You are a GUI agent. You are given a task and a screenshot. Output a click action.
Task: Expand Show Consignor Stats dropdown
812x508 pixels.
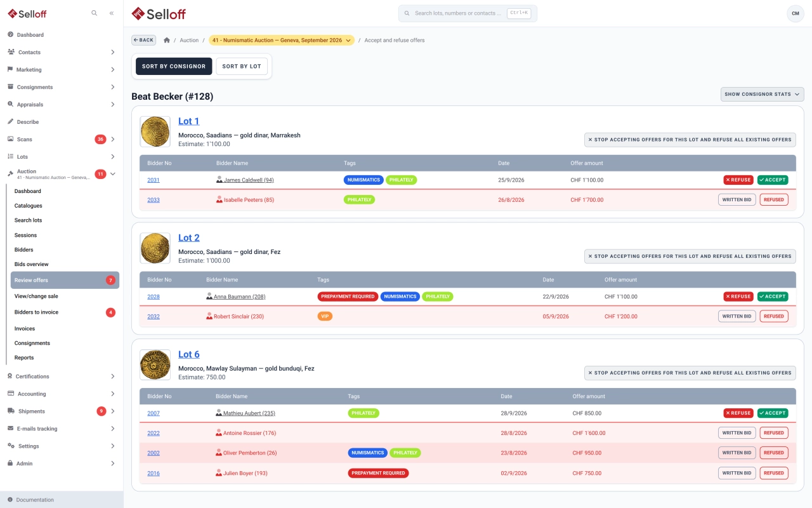763,94
